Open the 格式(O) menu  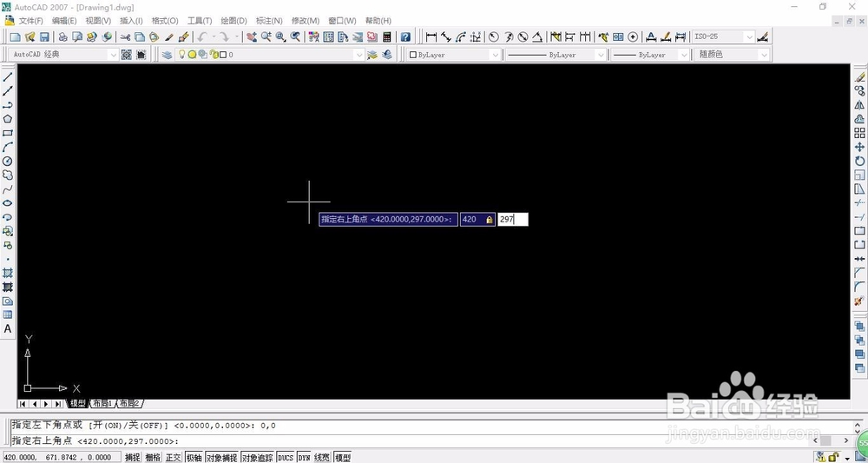(165, 21)
